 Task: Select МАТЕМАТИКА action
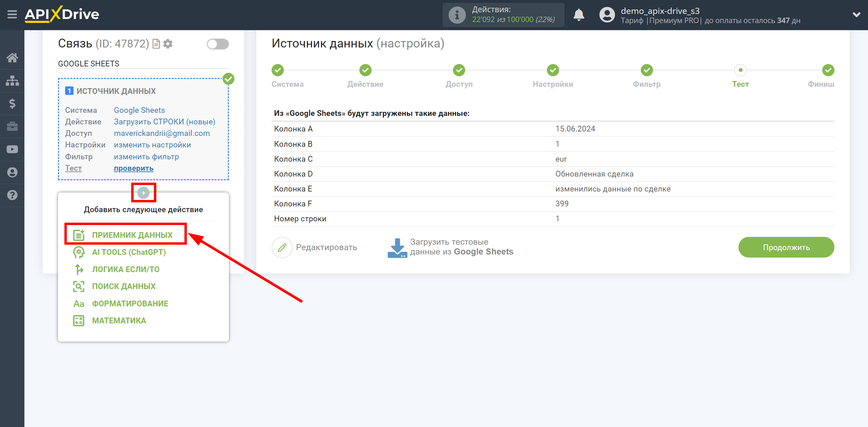click(119, 321)
